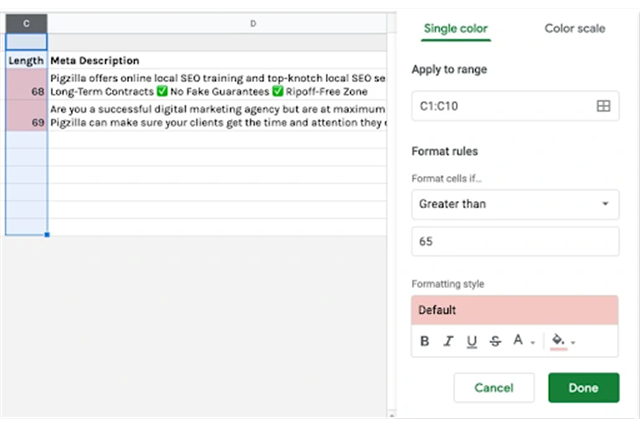Toggle strikethrough in formatting style
The height and width of the screenshot is (427, 640).
point(496,341)
